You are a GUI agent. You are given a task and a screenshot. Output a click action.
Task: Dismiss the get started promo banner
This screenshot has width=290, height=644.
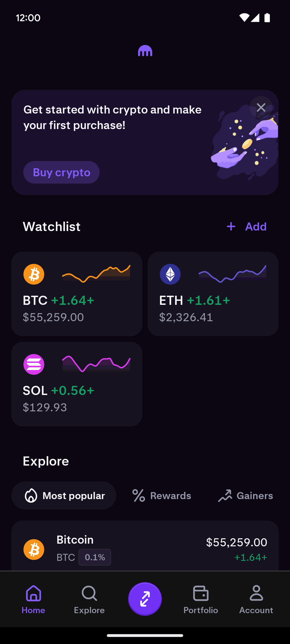[x=261, y=108]
